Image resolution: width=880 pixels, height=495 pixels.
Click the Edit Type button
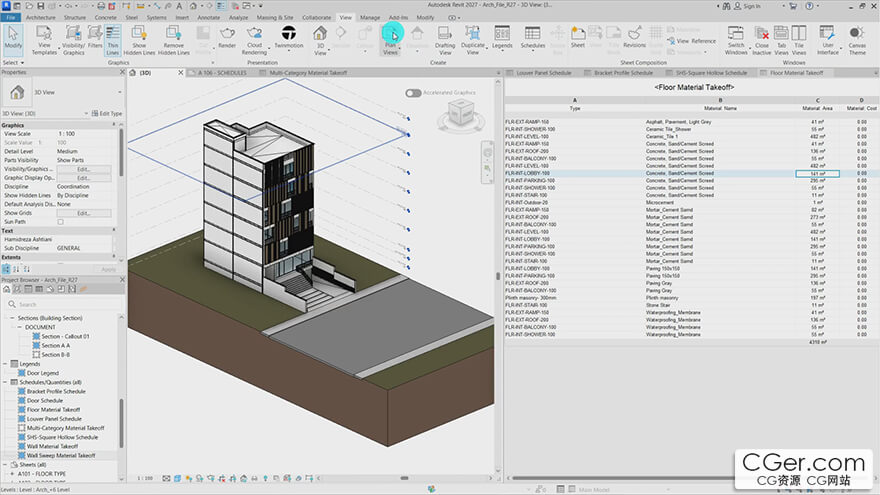click(107, 113)
